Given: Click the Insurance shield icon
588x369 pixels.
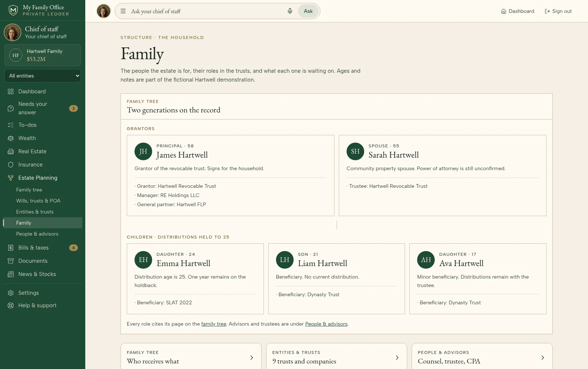Looking at the screenshot, I should [11, 165].
